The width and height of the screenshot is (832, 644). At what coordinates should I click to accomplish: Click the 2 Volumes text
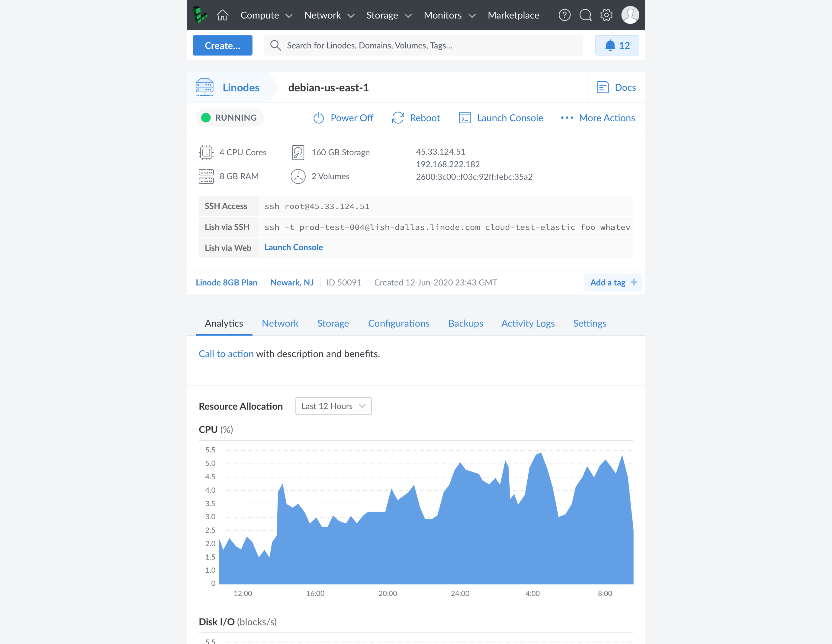coord(330,176)
